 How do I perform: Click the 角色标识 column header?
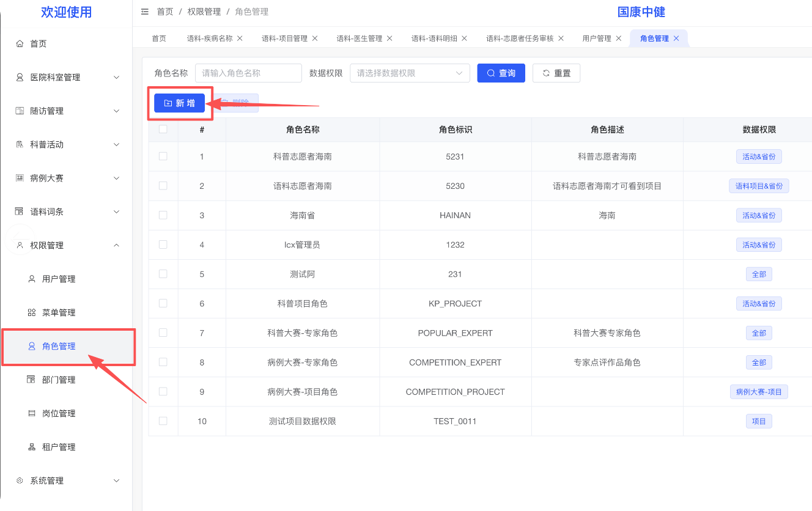(x=456, y=130)
